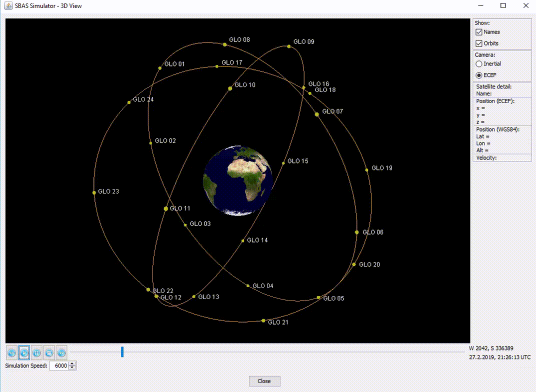This screenshot has height=392, width=536.
Task: Select the Inertial camera radio button
Action: point(479,64)
